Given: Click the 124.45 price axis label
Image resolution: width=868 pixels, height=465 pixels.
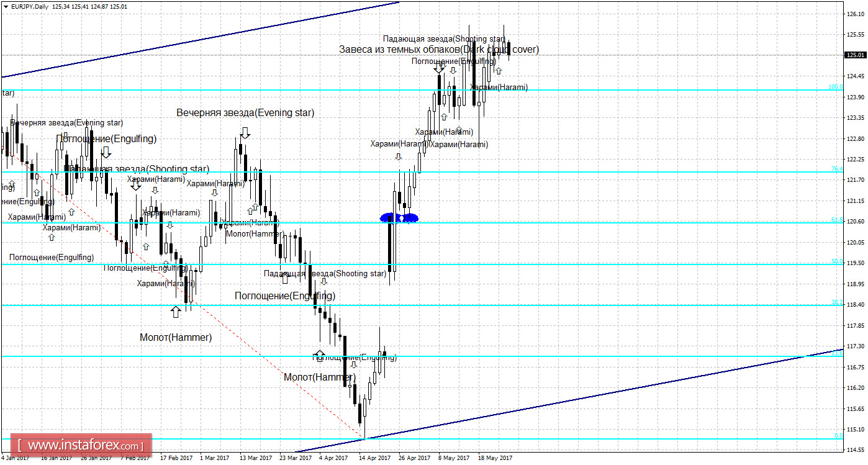Looking at the screenshot, I should coord(856,76).
